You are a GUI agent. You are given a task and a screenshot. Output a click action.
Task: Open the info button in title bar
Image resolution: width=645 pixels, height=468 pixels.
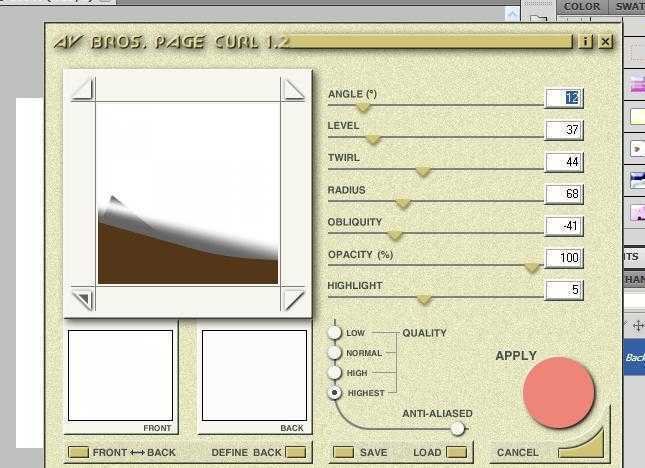click(x=585, y=42)
